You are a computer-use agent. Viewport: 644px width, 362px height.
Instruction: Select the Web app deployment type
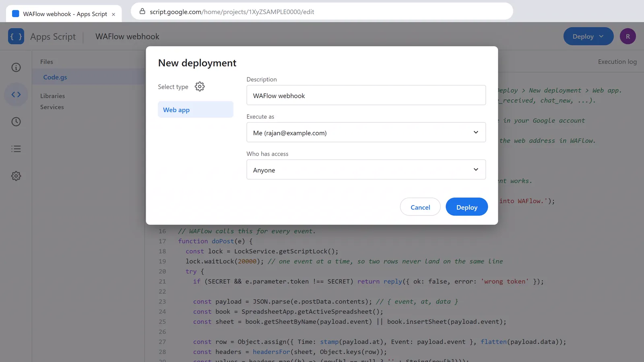click(x=196, y=110)
